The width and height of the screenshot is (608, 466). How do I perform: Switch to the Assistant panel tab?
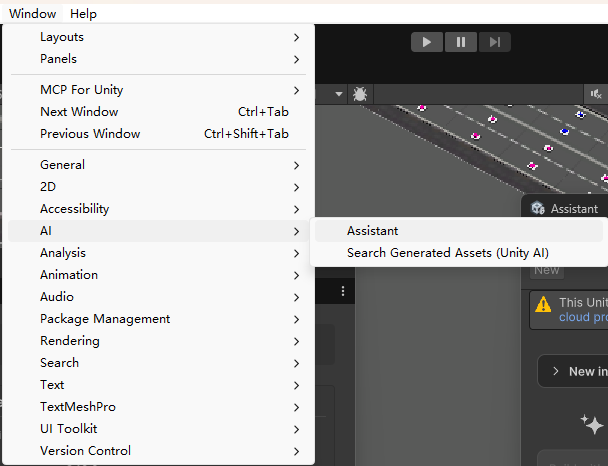point(565,209)
